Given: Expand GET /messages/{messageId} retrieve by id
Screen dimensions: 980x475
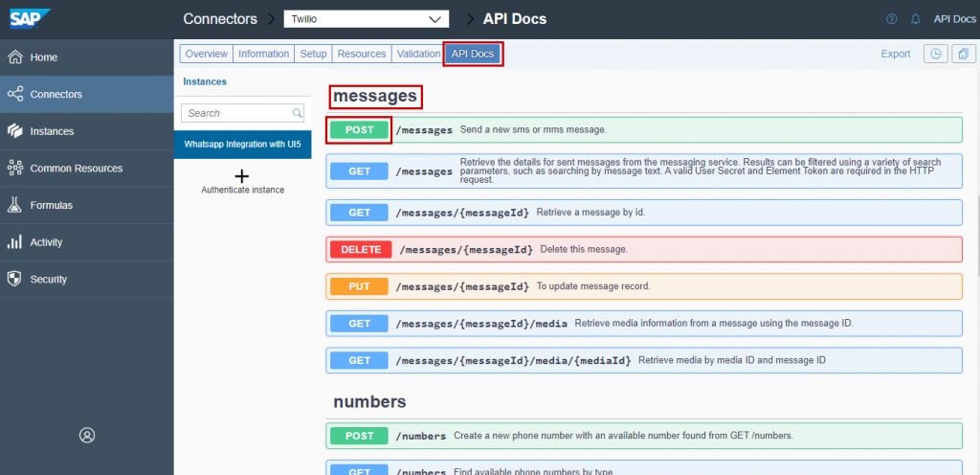Looking at the screenshot, I should click(x=644, y=213).
